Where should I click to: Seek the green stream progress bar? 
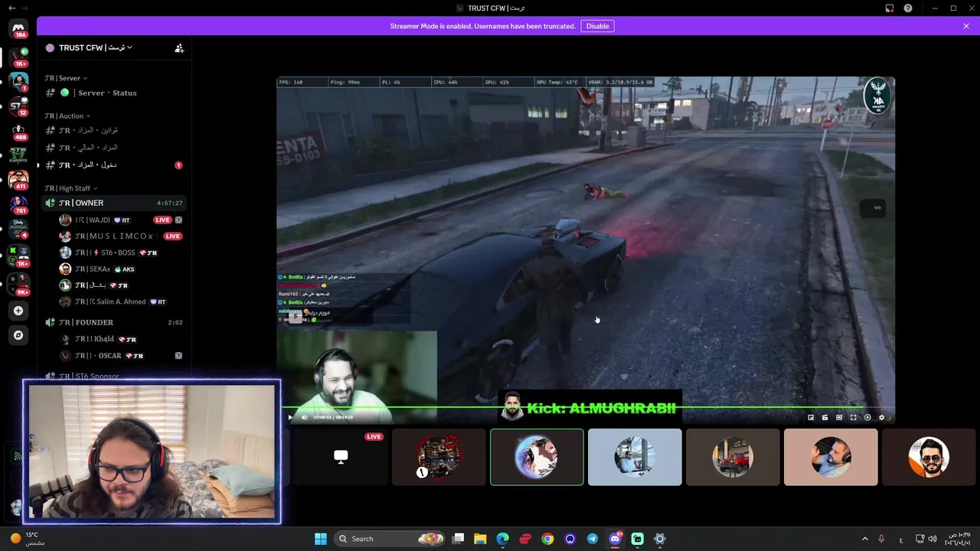[586, 408]
